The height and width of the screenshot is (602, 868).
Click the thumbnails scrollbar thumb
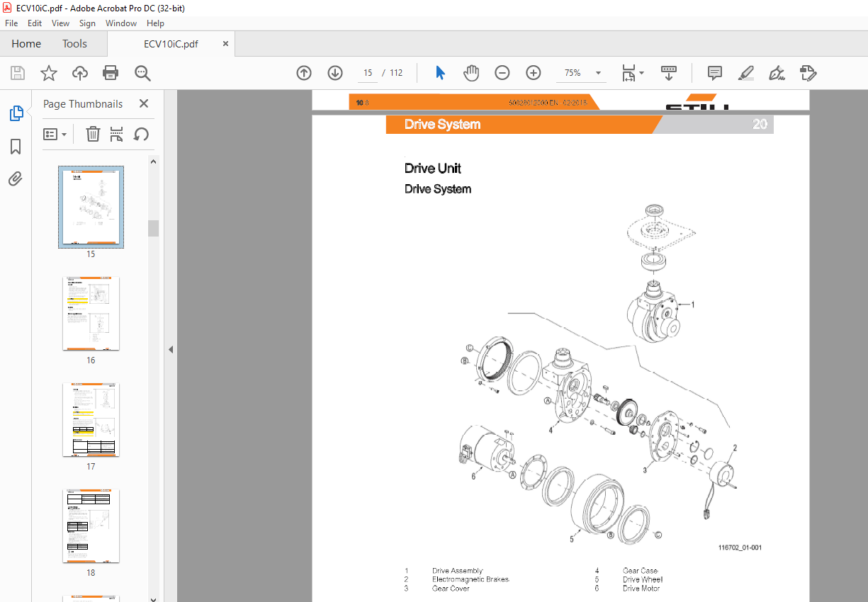153,228
